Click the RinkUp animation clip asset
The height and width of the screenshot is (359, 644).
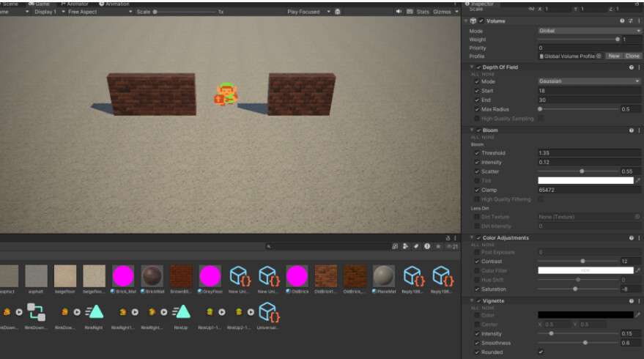[181, 311]
